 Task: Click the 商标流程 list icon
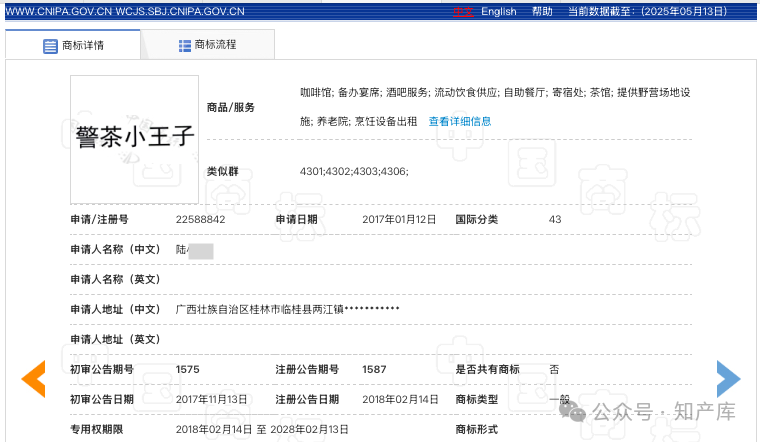[x=185, y=46]
